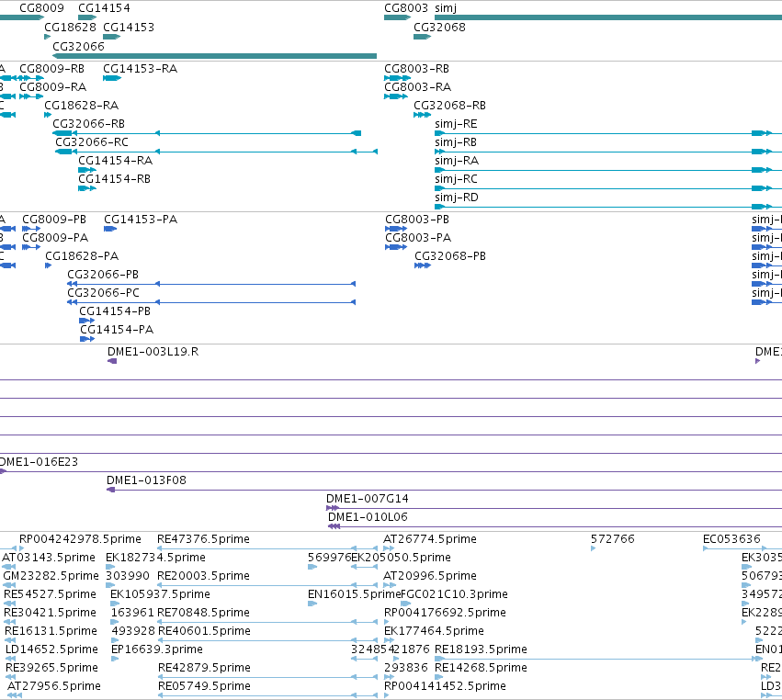Click the long CG32066 gene bar
This screenshot has height=700, width=782.
point(214,56)
